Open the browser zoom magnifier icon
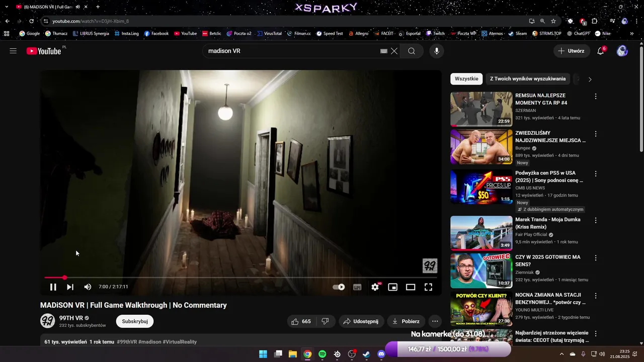This screenshot has height=362, width=644. (x=542, y=21)
